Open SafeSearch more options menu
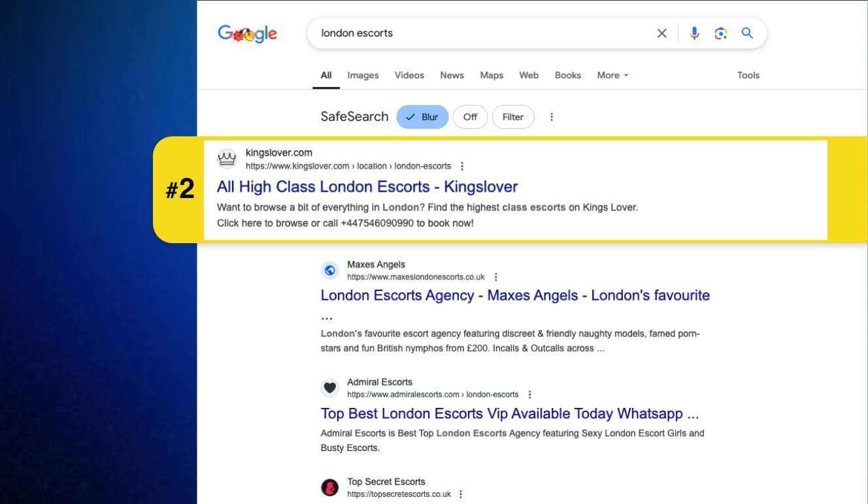The image size is (868, 504). coord(552,117)
